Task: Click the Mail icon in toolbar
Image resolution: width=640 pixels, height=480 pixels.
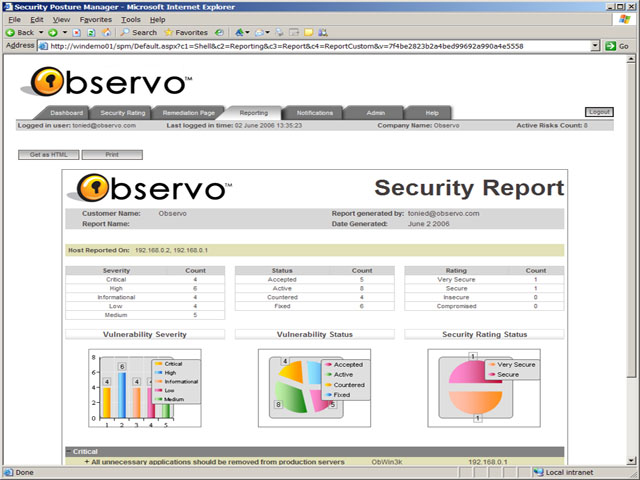Action: pos(259,33)
